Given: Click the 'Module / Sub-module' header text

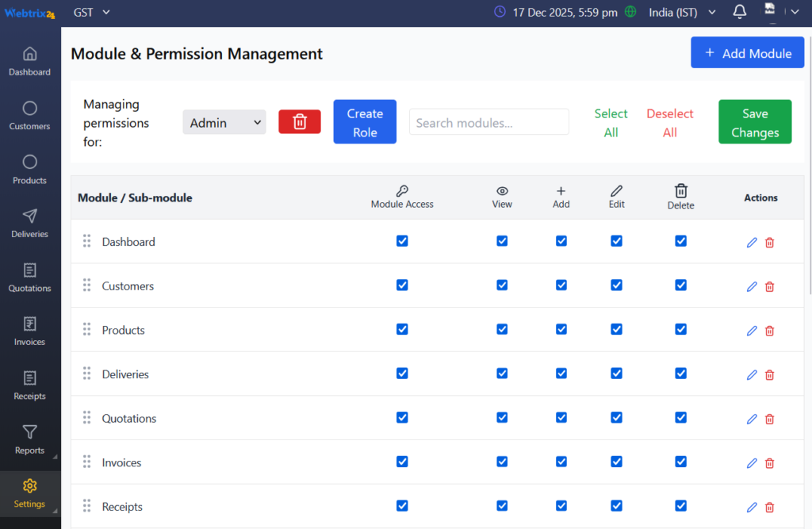Looking at the screenshot, I should pos(135,198).
